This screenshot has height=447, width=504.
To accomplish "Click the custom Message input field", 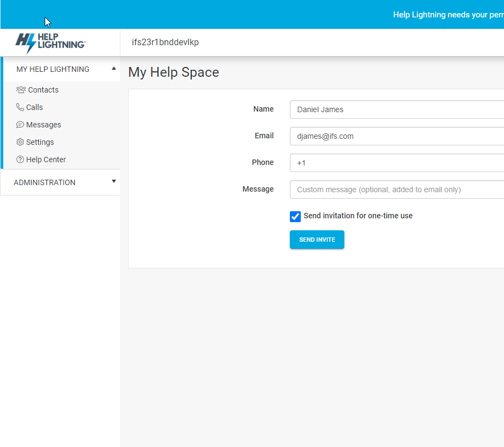I will point(397,189).
